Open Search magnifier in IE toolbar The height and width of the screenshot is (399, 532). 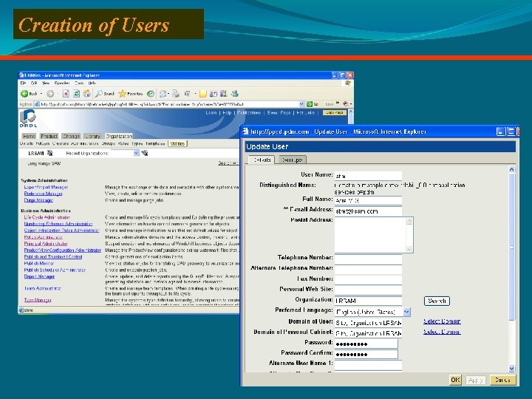[x=99, y=93]
